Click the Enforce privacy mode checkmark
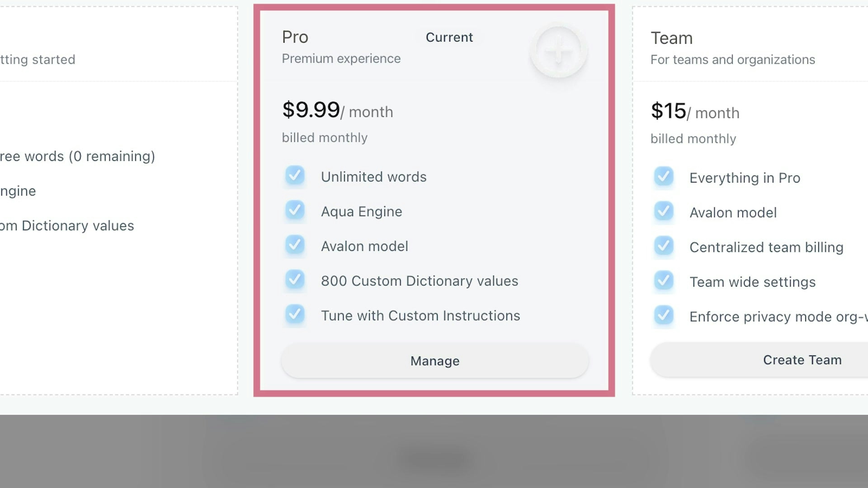The height and width of the screenshot is (488, 868). click(x=663, y=315)
